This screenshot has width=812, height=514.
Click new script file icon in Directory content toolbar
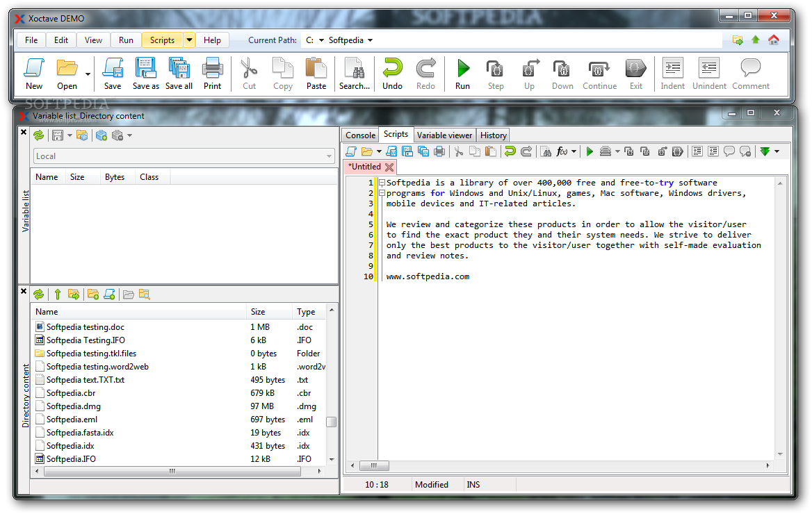(x=109, y=295)
